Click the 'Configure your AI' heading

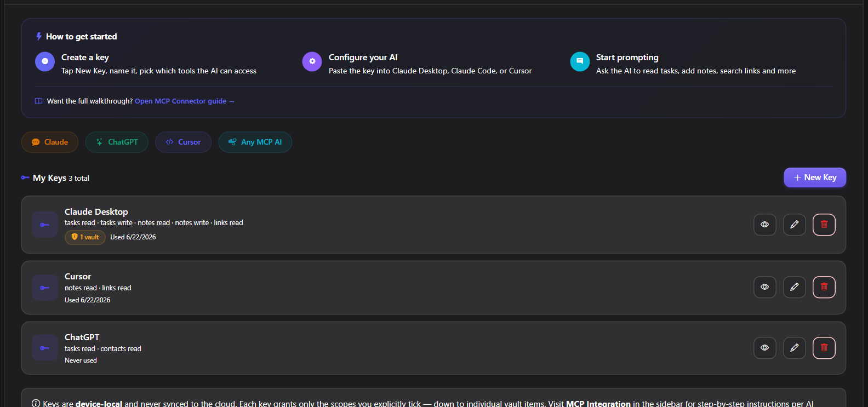(x=363, y=58)
